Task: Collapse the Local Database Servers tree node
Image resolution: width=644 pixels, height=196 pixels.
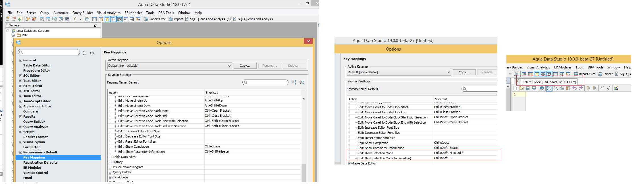Action: [8, 31]
